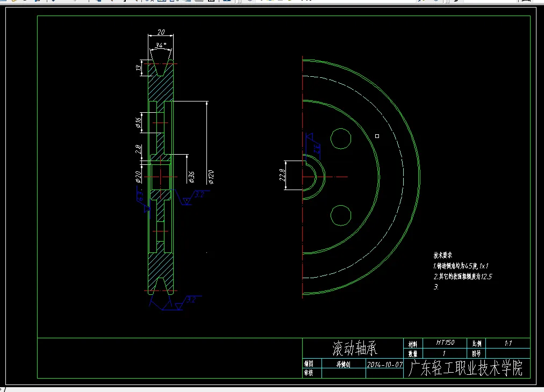Select the date 2014-10-07
544x392 pixels.
[384, 365]
